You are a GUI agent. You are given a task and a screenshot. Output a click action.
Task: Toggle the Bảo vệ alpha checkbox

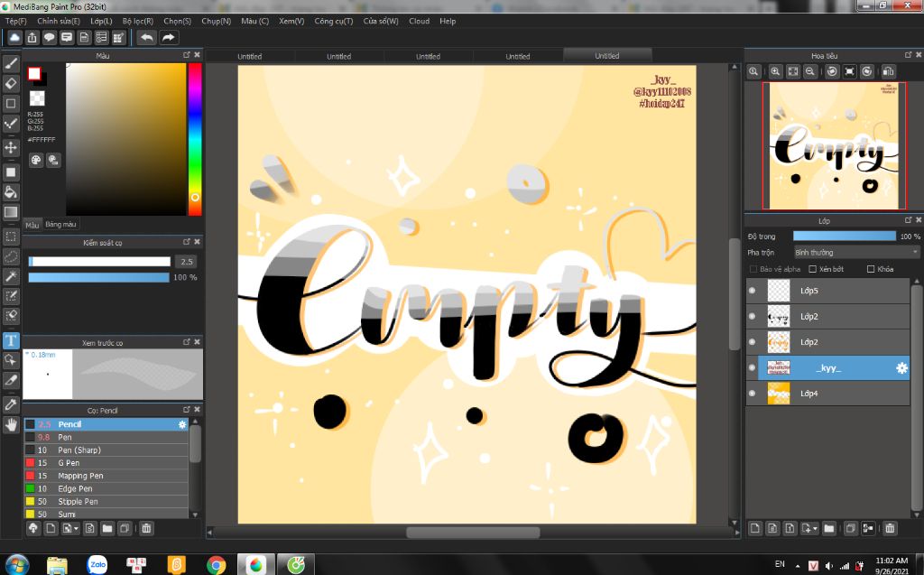pos(753,269)
